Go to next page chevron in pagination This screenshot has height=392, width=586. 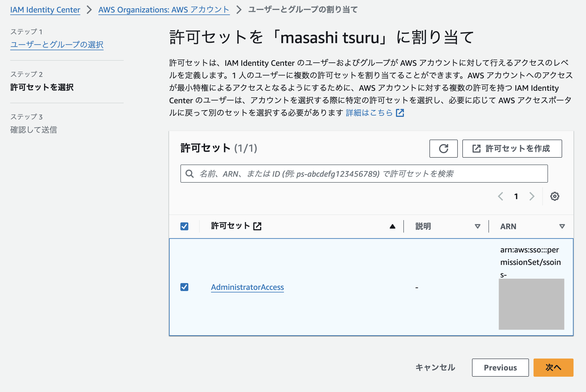(x=532, y=196)
